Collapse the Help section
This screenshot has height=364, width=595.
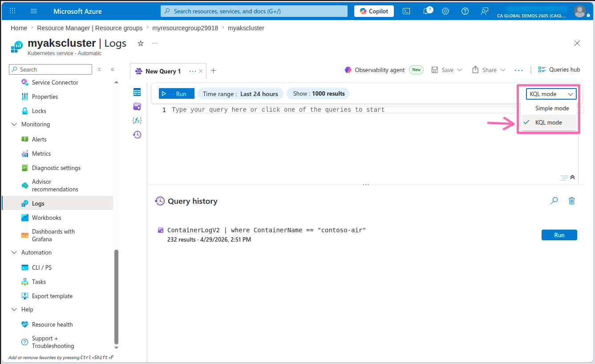tap(14, 309)
